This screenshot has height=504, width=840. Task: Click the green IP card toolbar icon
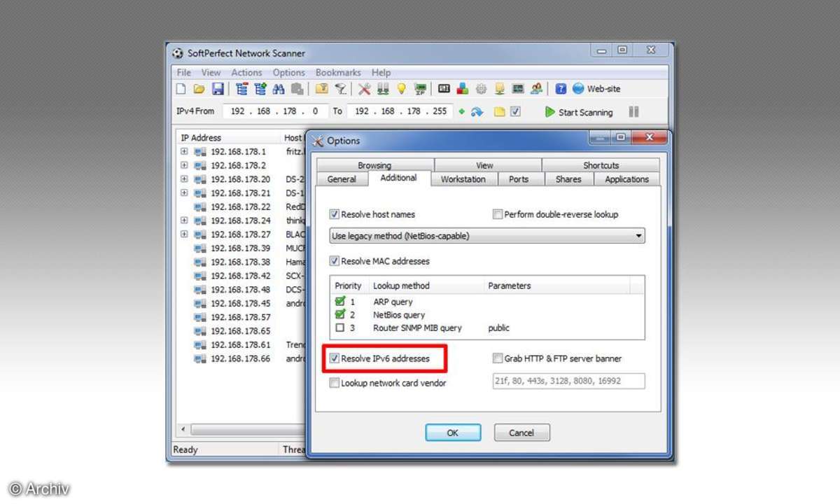(x=420, y=89)
